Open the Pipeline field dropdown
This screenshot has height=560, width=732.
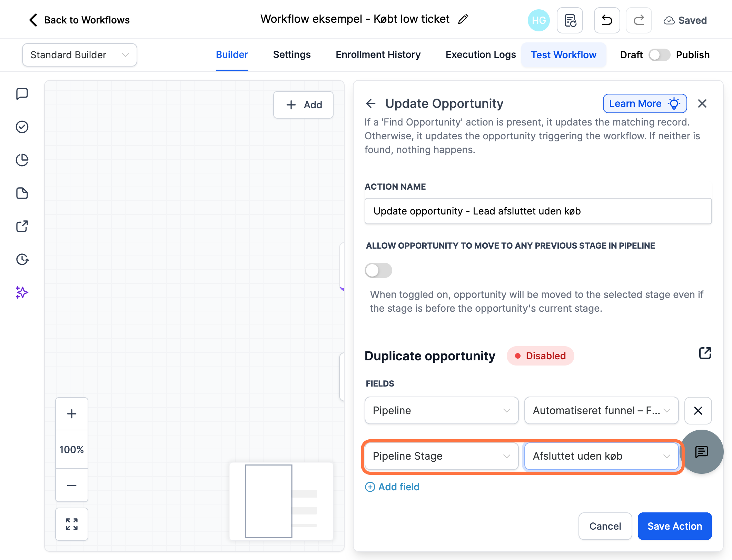point(442,411)
